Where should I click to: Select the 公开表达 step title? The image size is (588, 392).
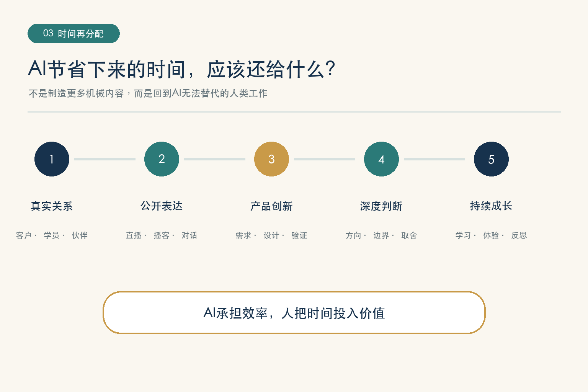pyautogui.click(x=162, y=206)
